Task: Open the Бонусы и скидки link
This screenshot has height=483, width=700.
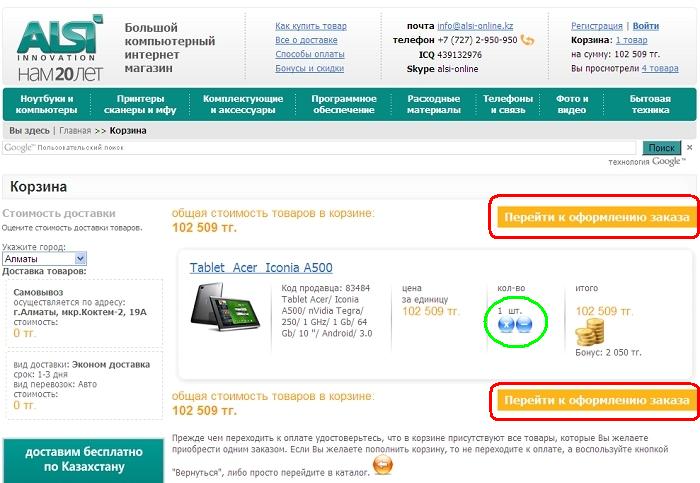Action: (309, 68)
